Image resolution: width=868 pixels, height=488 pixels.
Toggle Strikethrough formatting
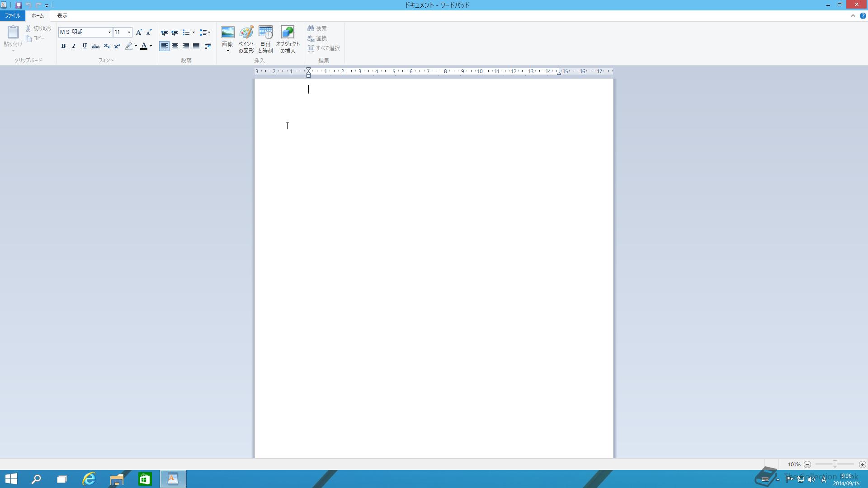(95, 46)
